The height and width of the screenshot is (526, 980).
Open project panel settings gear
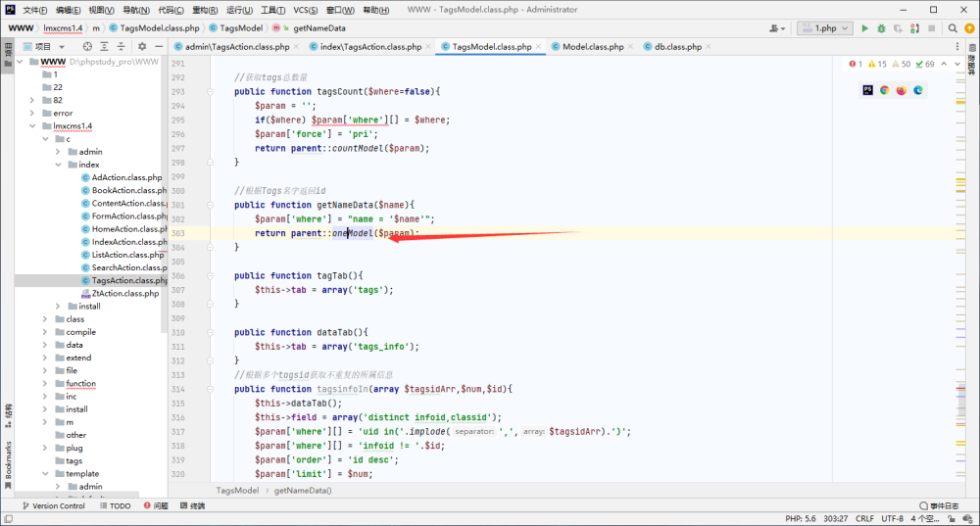[x=142, y=47]
